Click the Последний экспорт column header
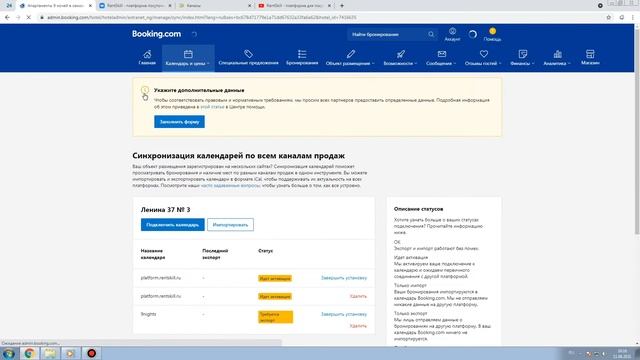The height and width of the screenshot is (360, 640). point(215,254)
